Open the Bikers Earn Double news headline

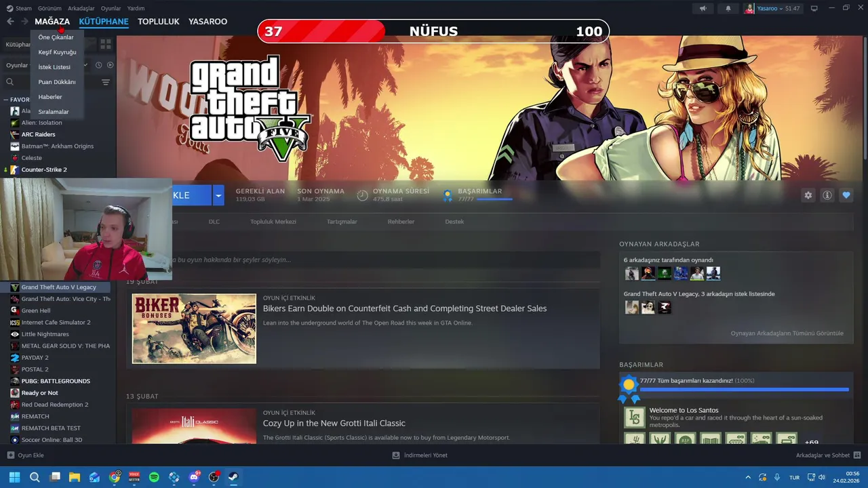point(405,308)
